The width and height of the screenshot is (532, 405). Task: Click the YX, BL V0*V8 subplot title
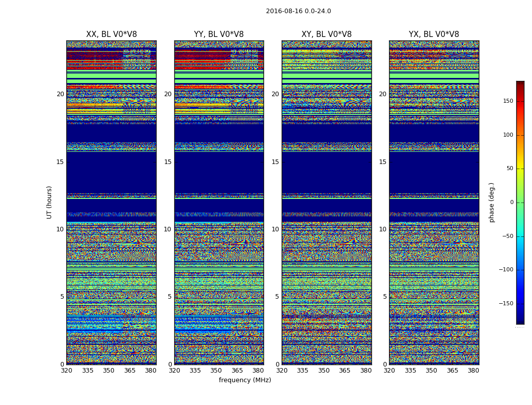(x=434, y=34)
